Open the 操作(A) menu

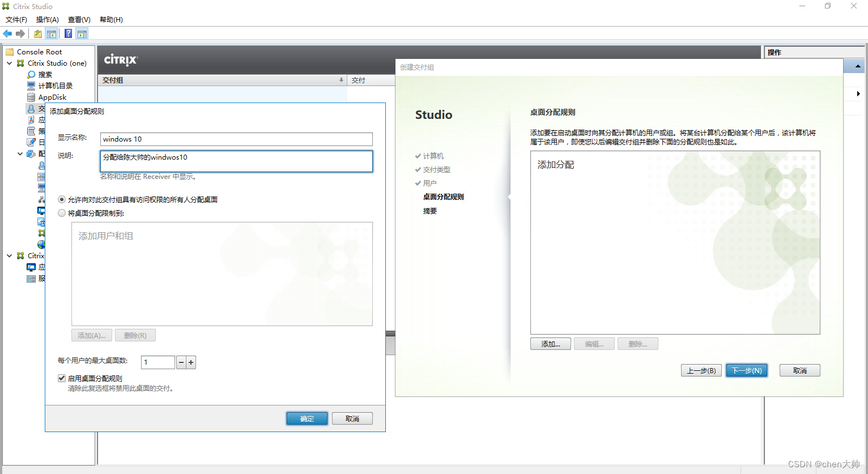48,20
